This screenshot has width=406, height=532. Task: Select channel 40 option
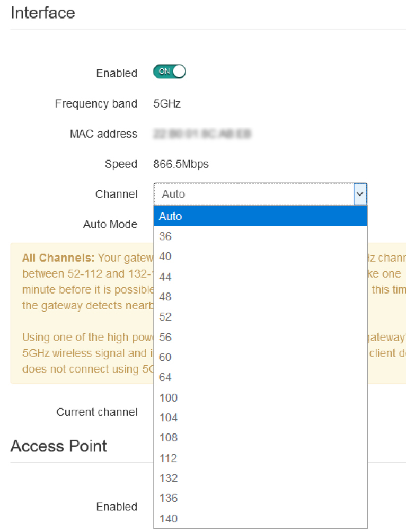[x=260, y=256]
